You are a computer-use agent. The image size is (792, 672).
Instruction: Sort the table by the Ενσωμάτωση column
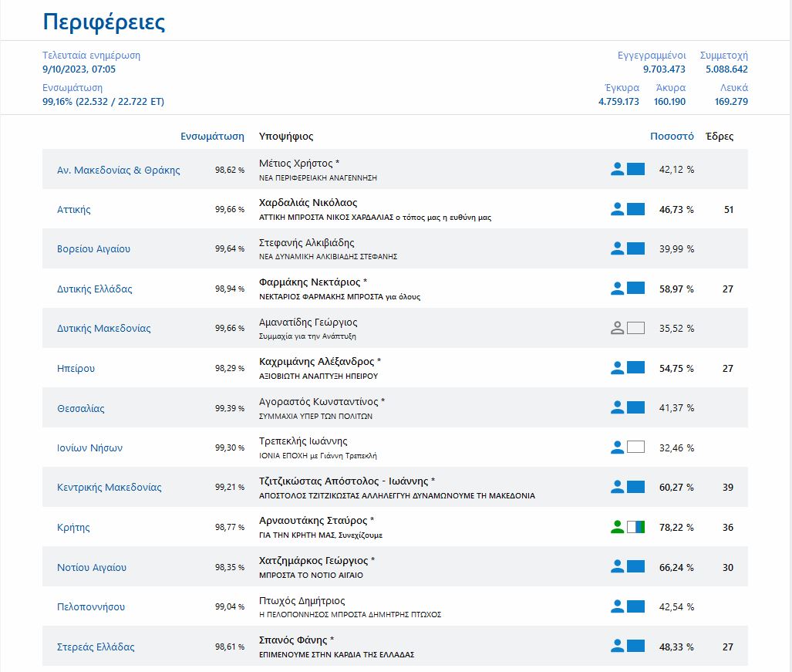(212, 137)
